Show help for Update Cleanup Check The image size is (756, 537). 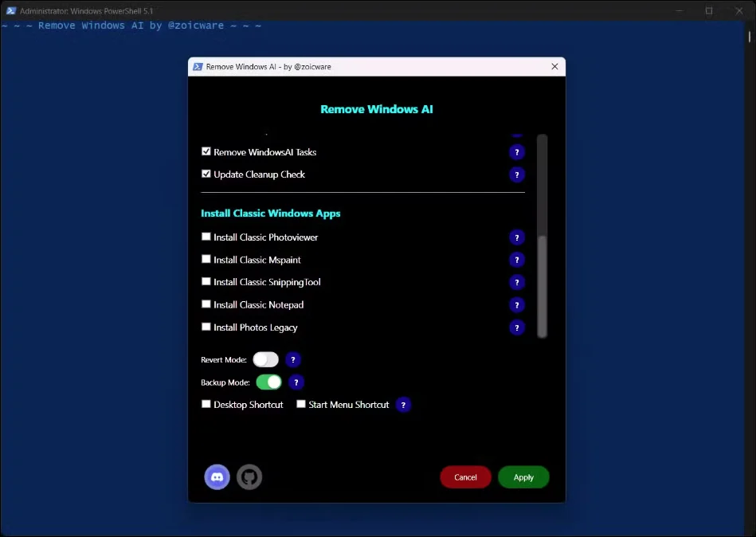517,174
